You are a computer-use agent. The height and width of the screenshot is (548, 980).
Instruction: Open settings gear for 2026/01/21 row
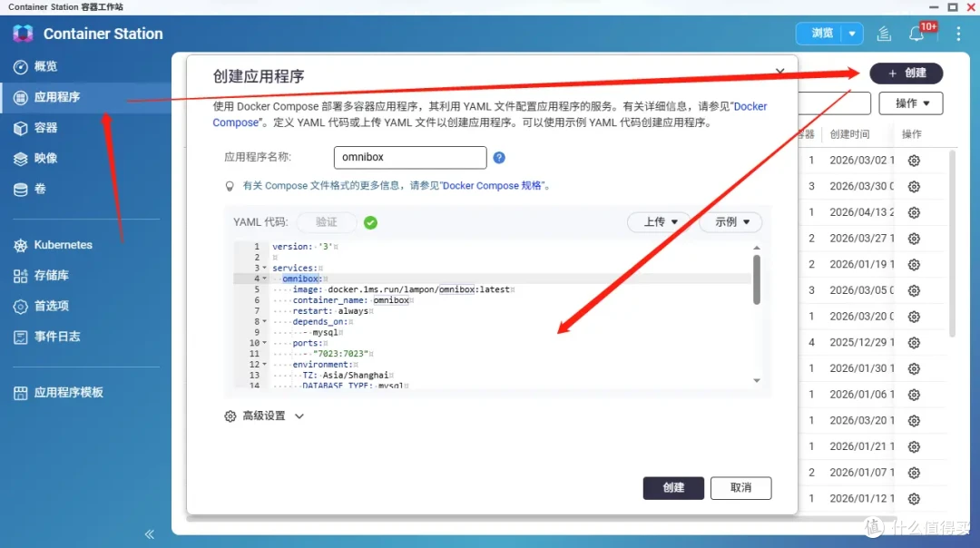click(914, 447)
